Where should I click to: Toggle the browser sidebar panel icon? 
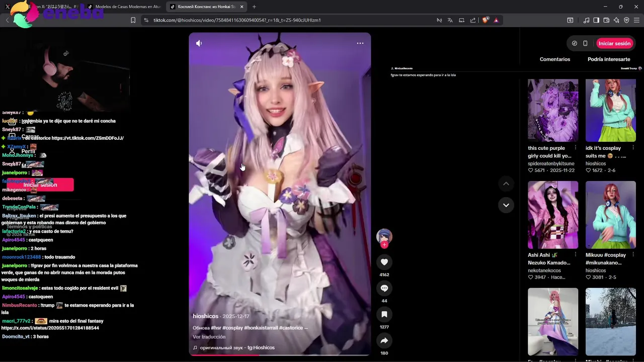596,20
